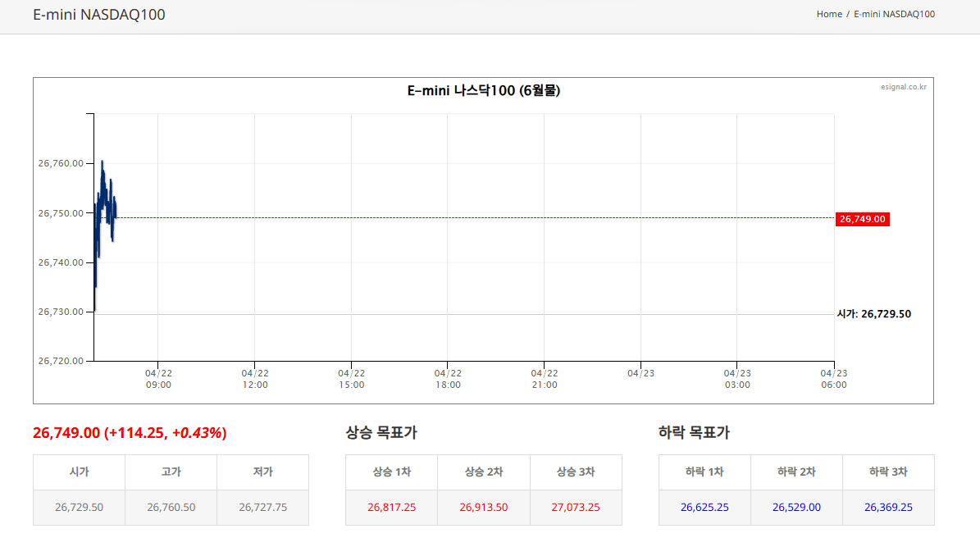Click the 고가 column header
The image size is (980, 547).
[171, 472]
